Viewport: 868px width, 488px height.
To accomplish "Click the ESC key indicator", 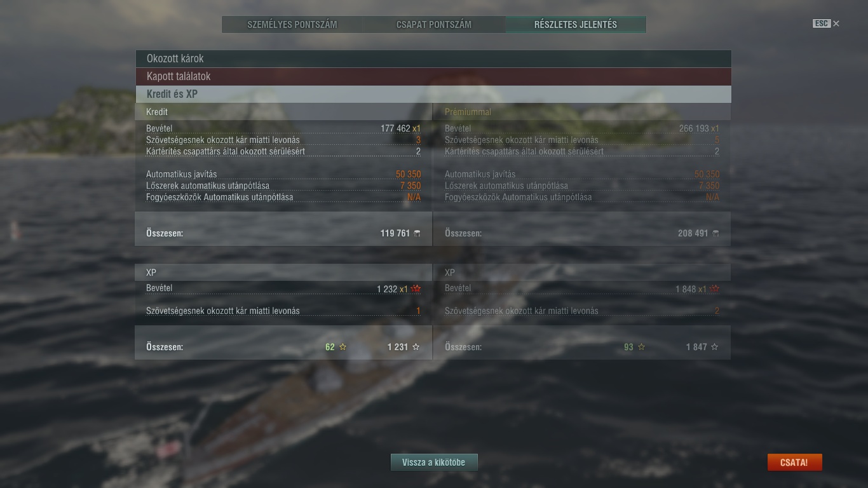I will click(822, 24).
